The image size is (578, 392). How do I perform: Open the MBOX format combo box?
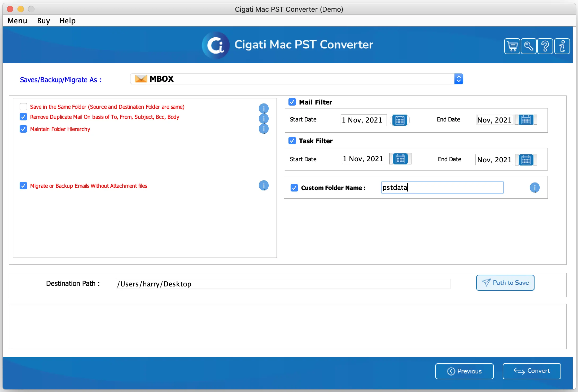pyautogui.click(x=296, y=79)
